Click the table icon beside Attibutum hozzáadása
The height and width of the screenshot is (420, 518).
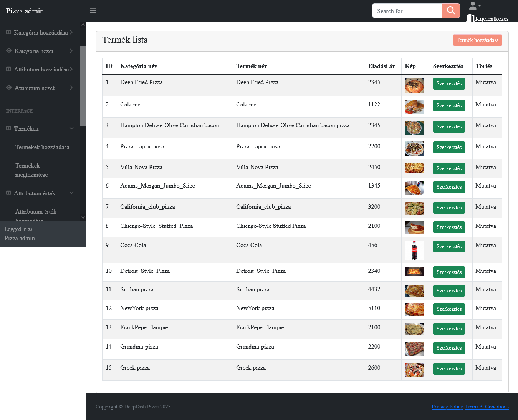pos(8,69)
